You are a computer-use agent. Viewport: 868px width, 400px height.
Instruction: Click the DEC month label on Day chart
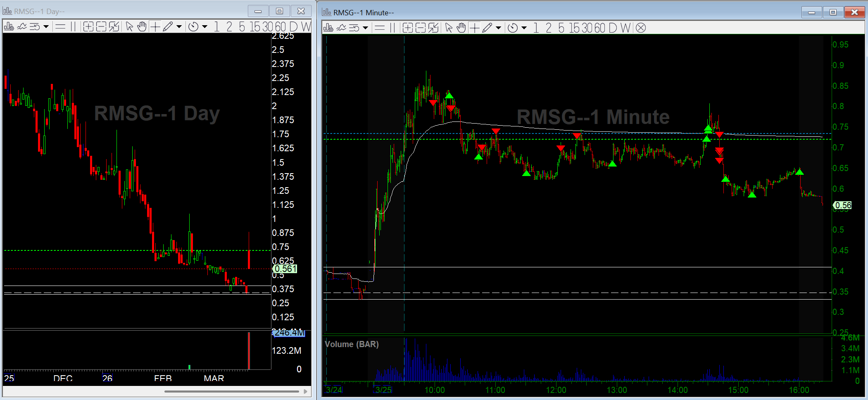click(63, 378)
